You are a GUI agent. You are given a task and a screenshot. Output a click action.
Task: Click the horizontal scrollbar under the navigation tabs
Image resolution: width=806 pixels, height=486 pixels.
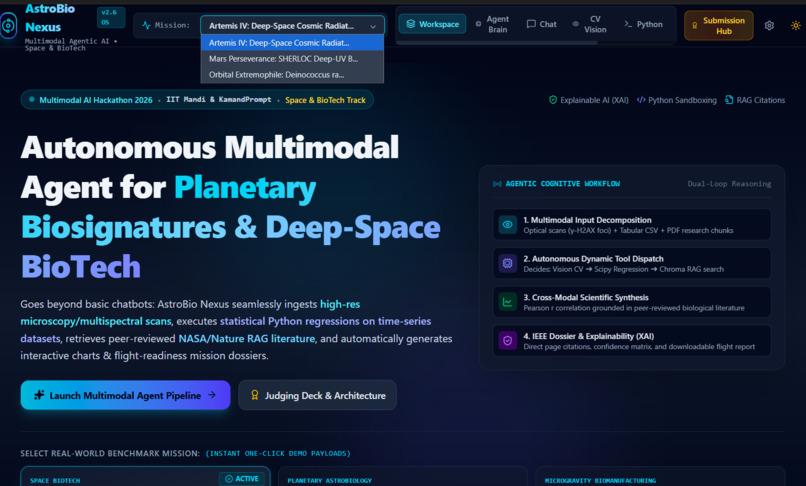pyautogui.click(x=497, y=43)
